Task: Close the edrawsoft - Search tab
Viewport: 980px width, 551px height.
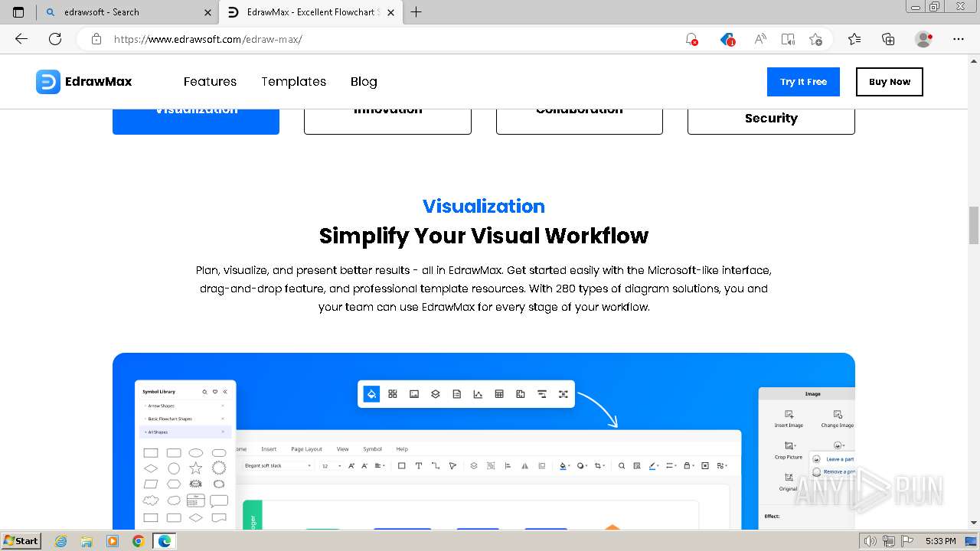Action: 207,12
